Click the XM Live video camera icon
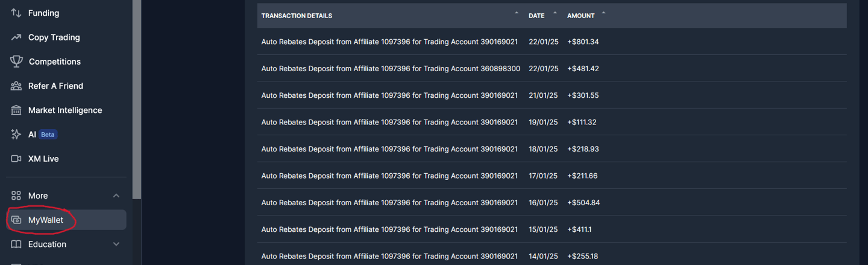This screenshot has height=265, width=868. tap(16, 159)
